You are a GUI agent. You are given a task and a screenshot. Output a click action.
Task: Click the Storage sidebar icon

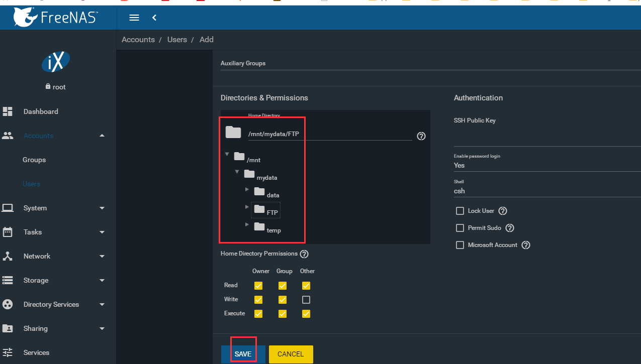(x=7, y=280)
